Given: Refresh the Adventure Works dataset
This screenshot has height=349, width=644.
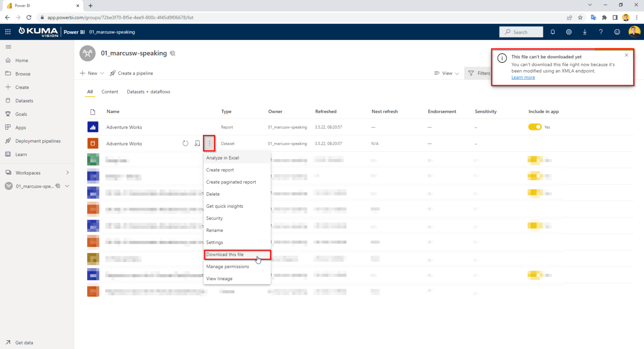Looking at the screenshot, I should (x=185, y=143).
